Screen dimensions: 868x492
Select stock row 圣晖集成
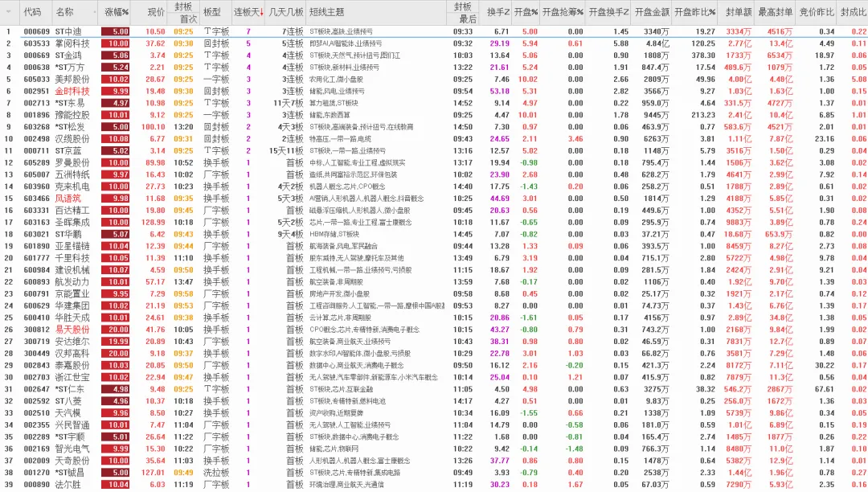tap(434, 223)
